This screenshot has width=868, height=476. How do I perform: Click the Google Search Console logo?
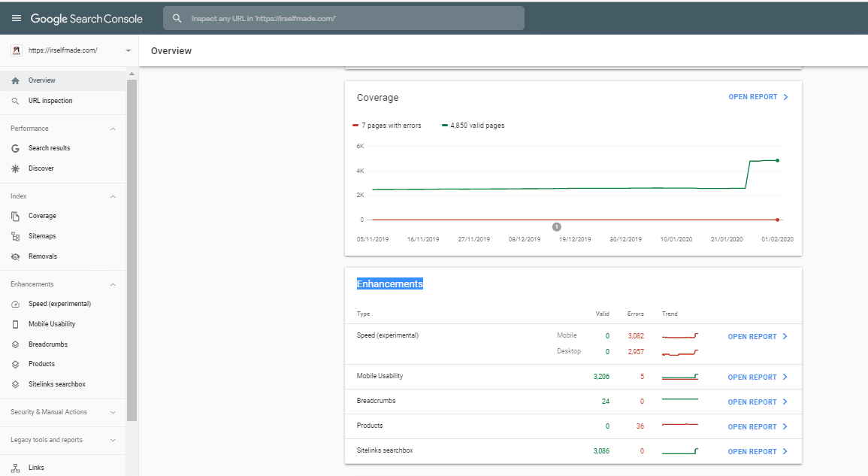86,19
